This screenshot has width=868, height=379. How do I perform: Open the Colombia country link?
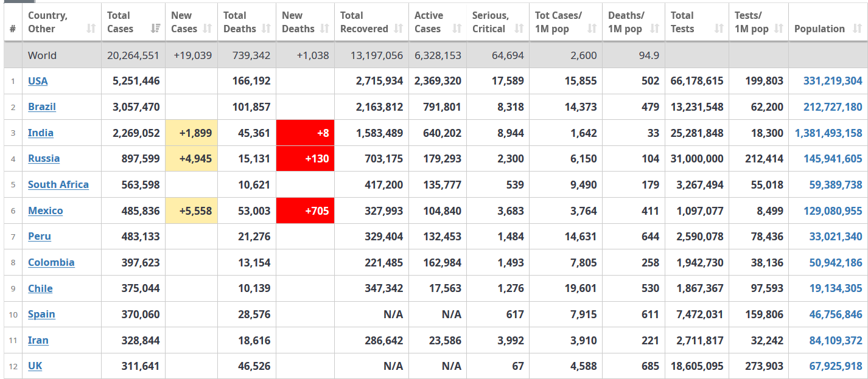click(x=51, y=262)
